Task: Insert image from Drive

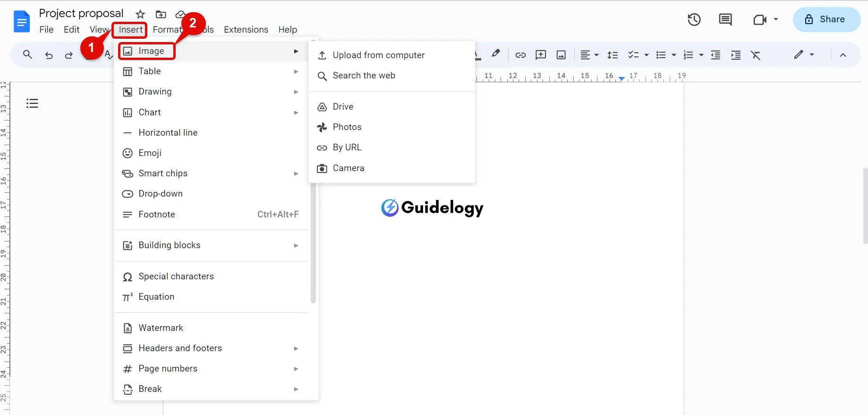Action: (x=391, y=107)
